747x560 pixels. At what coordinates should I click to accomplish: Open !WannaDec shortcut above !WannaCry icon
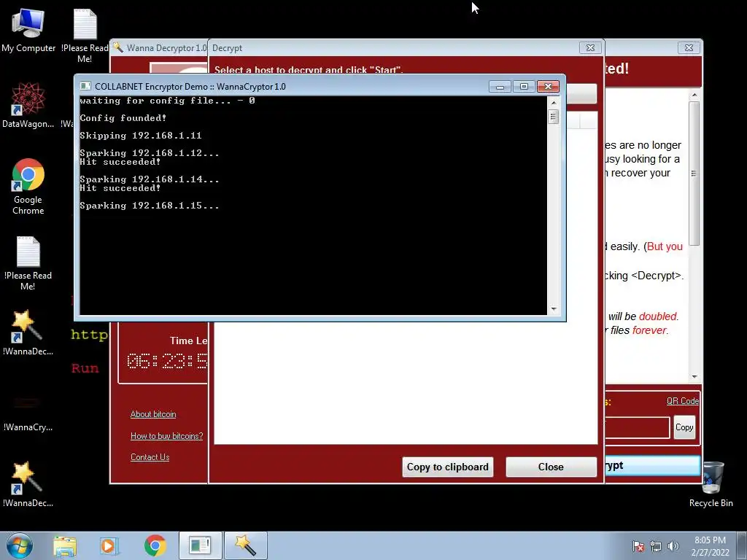click(28, 332)
